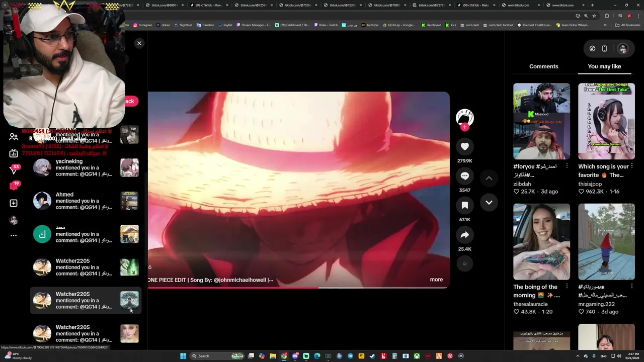Follow the creator with red plus badge
The image size is (644, 362).
464,127
